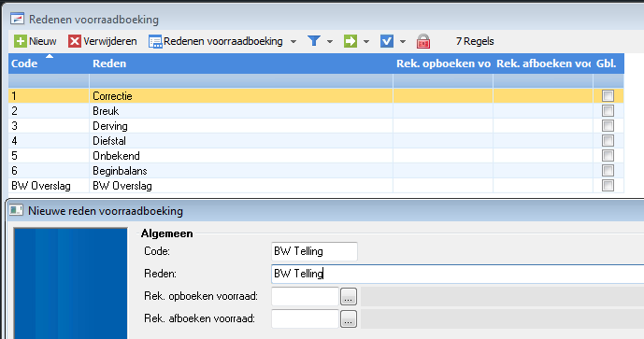
Task: Tick the Gbl. checkbox for Correctie
Action: point(608,95)
